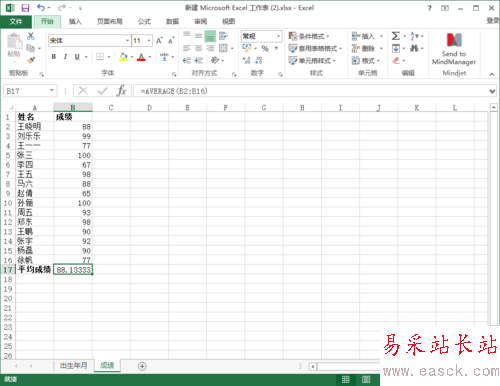This screenshot has width=500, height=386.
Task: Open the font name dropdown
Action: click(127, 41)
